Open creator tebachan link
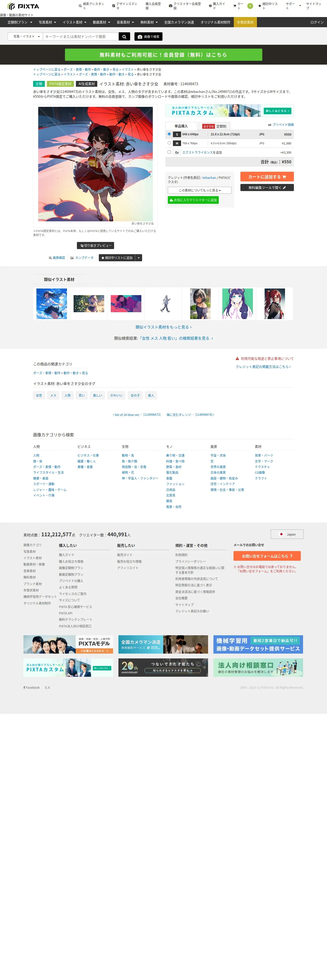Image resolution: width=327 pixels, height=980 pixels. 209,178
